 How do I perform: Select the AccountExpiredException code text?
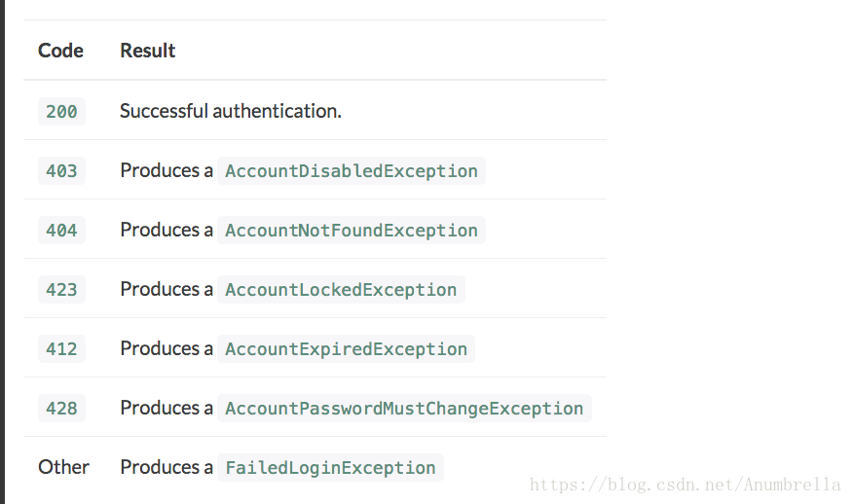pyautogui.click(x=346, y=348)
